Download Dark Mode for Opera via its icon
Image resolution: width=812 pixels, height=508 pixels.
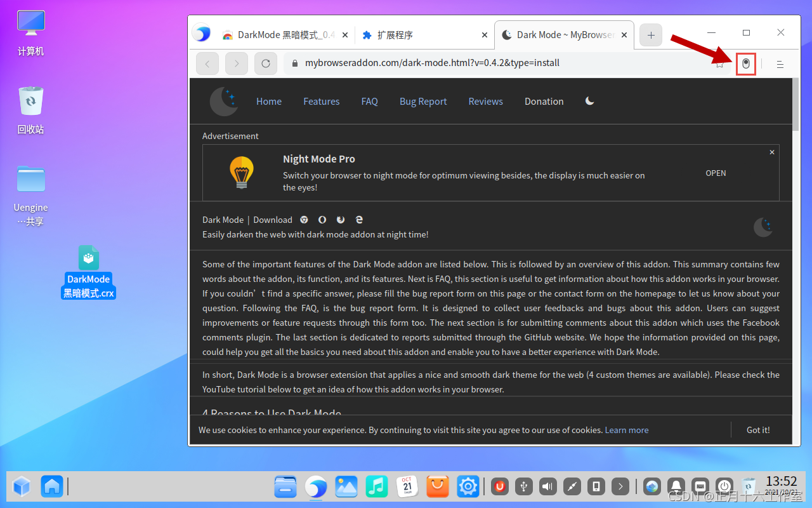322,220
